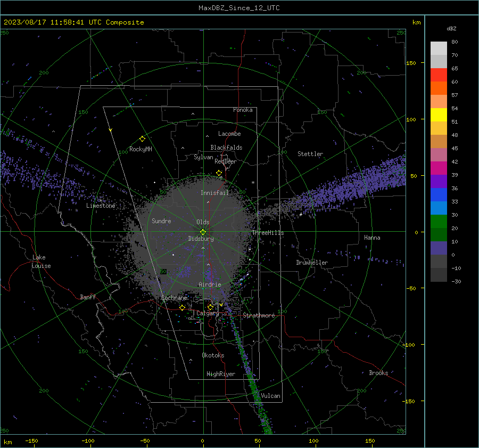Select the Calgary label
This screenshot has height=448, width=479.
pos(208,313)
